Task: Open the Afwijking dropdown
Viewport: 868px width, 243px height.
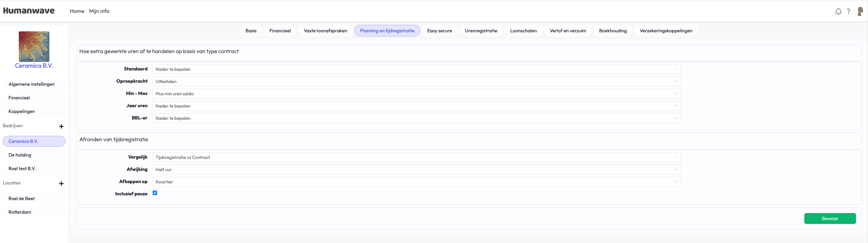Action: tap(416, 169)
